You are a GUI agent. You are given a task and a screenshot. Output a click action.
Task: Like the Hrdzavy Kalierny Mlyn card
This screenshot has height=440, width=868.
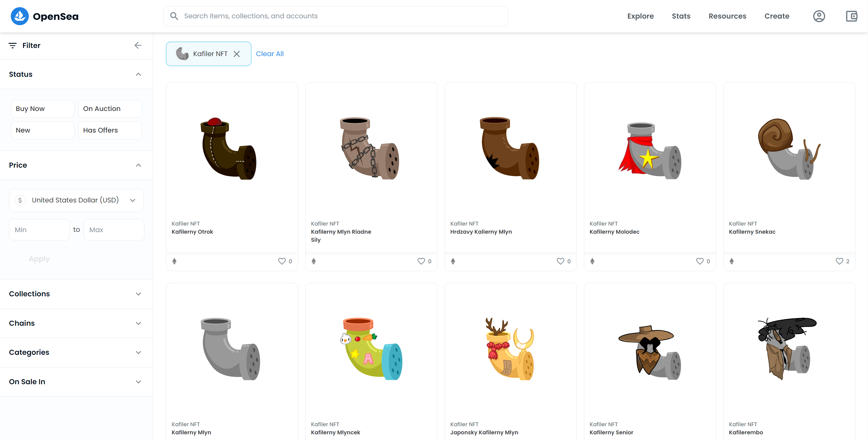tap(560, 261)
